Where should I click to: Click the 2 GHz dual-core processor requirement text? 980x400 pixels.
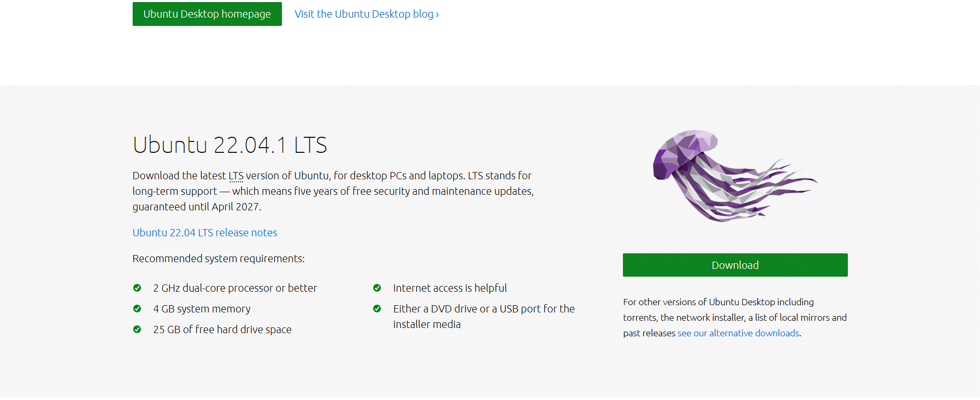235,288
